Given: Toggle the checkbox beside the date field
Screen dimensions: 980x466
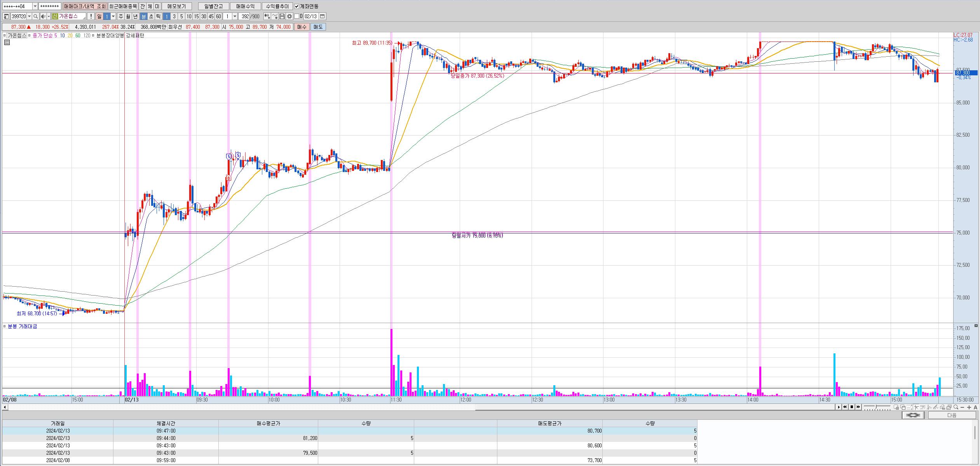Looking at the screenshot, I should [x=296, y=16].
